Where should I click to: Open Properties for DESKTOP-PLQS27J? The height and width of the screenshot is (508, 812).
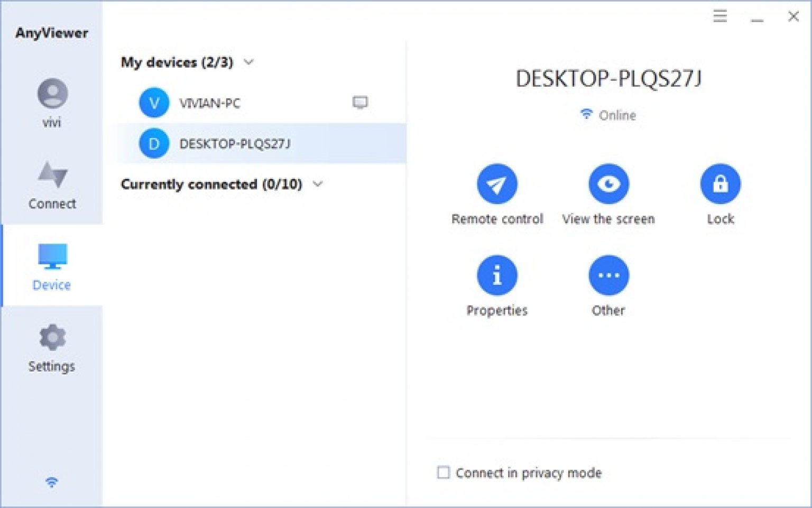click(496, 274)
